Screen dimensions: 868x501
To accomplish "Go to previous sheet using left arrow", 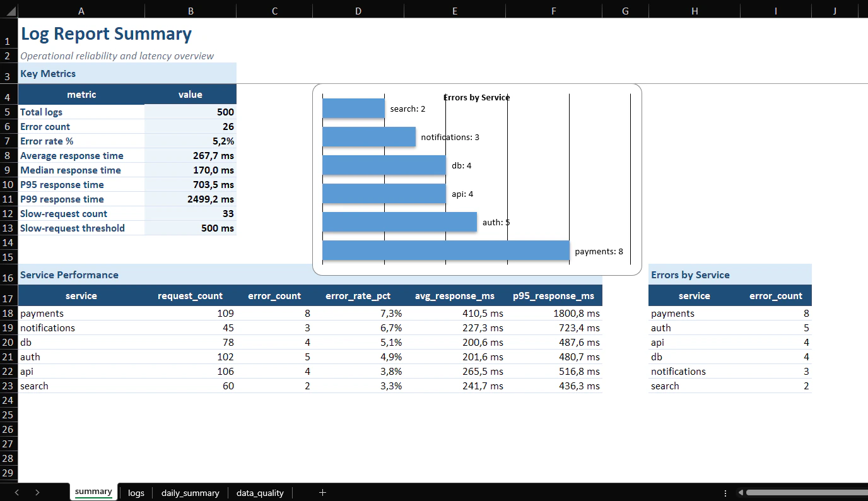I will [17, 493].
